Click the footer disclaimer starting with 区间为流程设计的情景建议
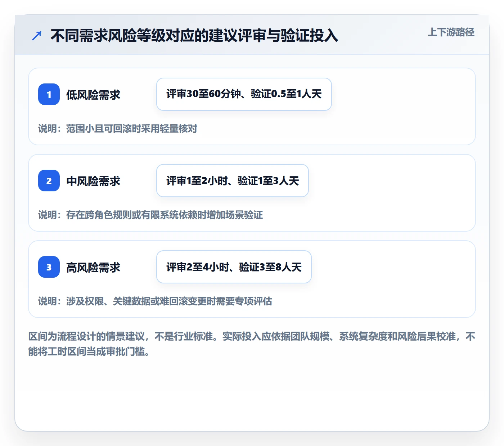 [252, 344]
